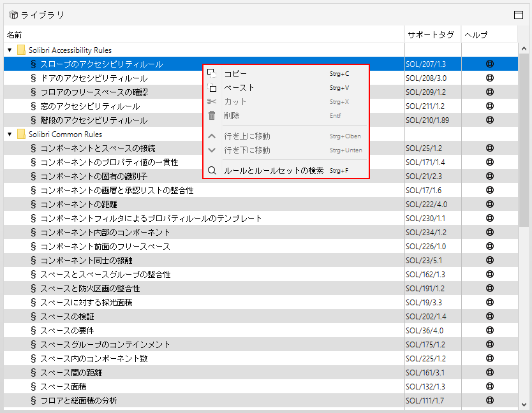Click support tag SOL/222/4.0
Image resolution: width=532 pixels, height=413 pixels.
(426, 205)
